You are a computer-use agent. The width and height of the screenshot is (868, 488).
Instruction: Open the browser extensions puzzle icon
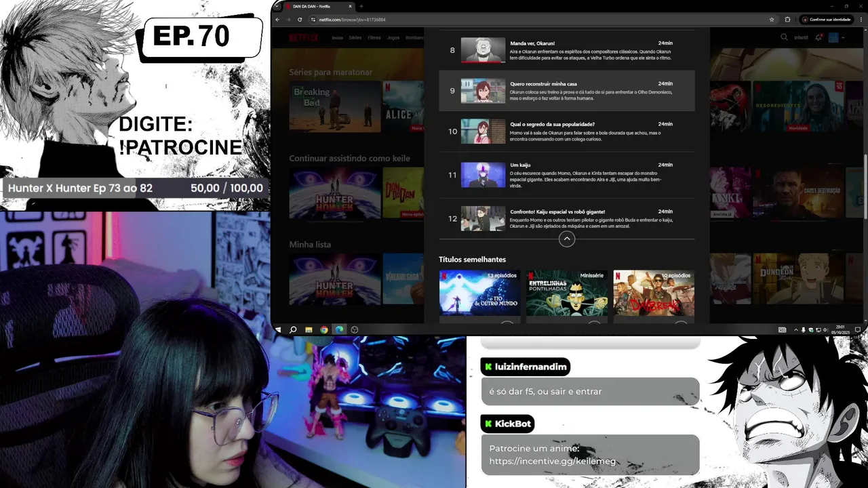click(787, 20)
